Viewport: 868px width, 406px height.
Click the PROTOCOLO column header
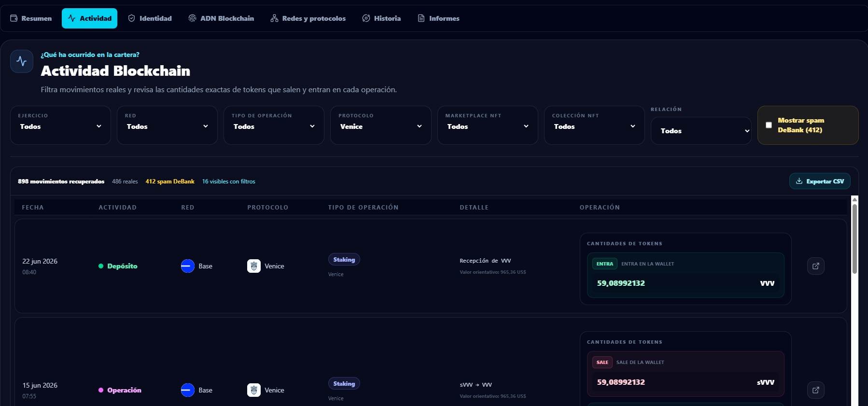[268, 207]
